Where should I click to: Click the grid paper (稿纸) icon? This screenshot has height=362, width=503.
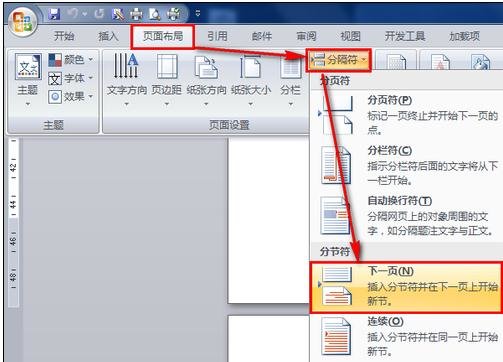click(x=396, y=61)
